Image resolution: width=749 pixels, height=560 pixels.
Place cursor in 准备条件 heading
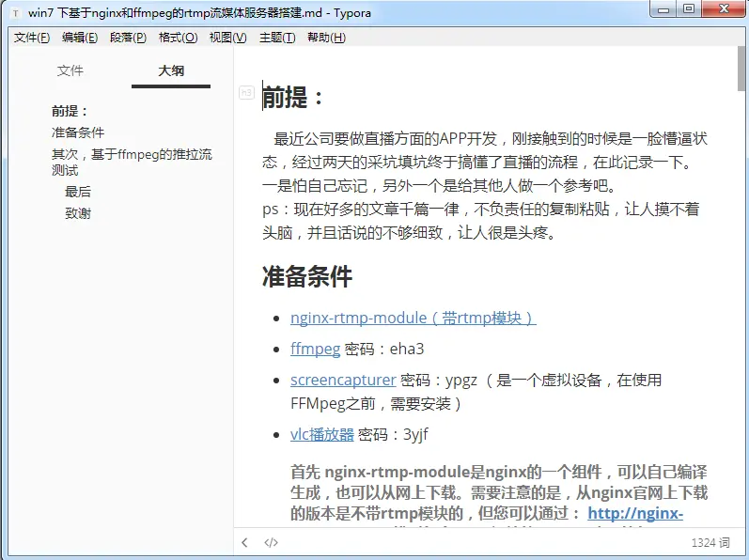(x=307, y=276)
